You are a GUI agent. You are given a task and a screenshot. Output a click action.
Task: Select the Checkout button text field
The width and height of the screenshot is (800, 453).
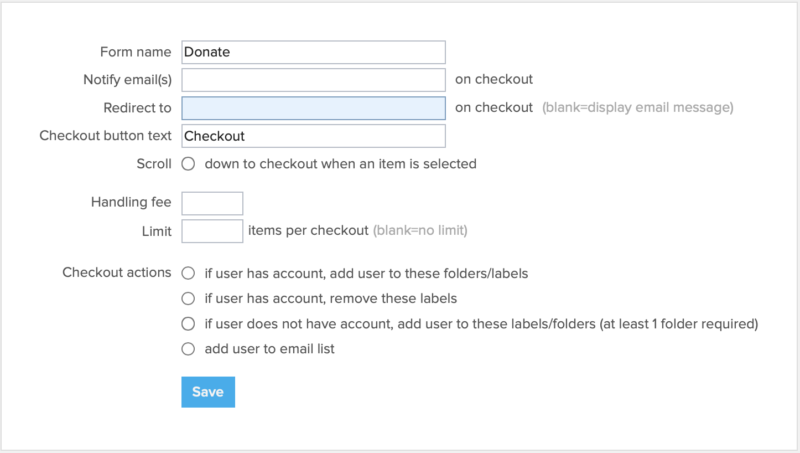pyautogui.click(x=313, y=136)
